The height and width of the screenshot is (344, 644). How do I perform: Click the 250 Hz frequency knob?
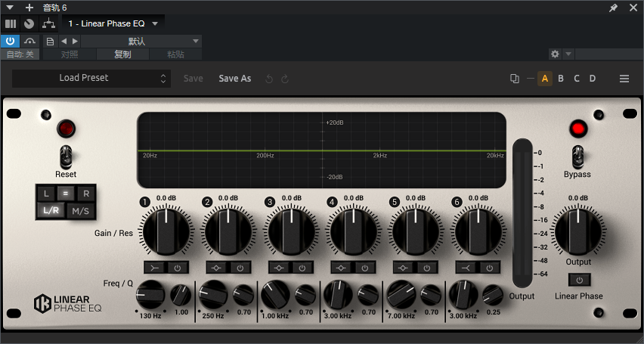tap(213, 295)
